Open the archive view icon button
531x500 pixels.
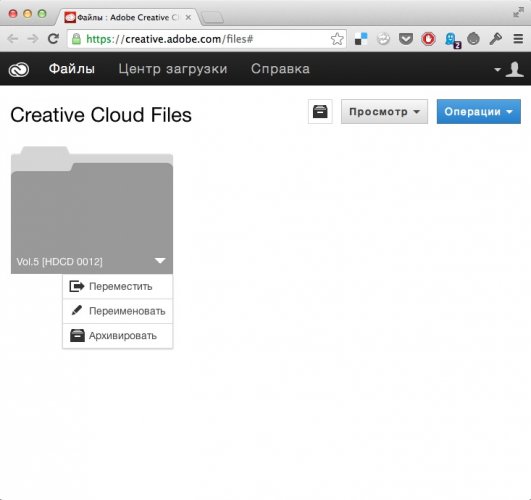320,111
